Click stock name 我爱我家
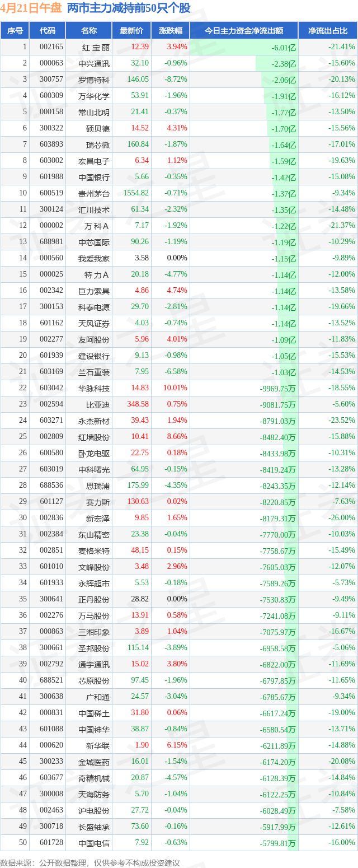Screen dimensions: 358x868 tap(94, 258)
